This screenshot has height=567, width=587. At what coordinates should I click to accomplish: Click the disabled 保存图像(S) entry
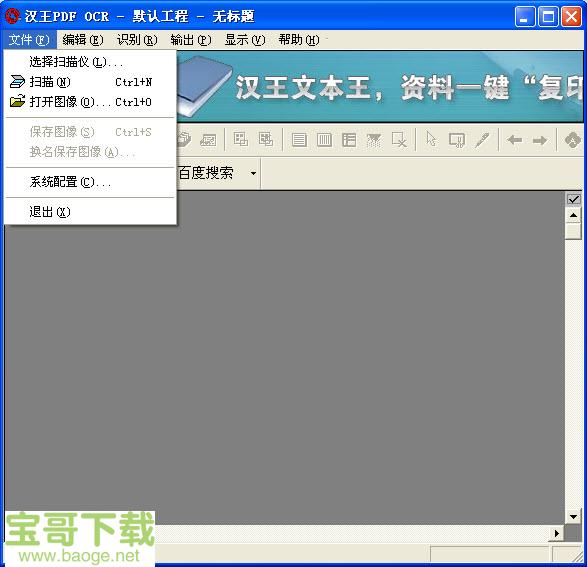90,132
